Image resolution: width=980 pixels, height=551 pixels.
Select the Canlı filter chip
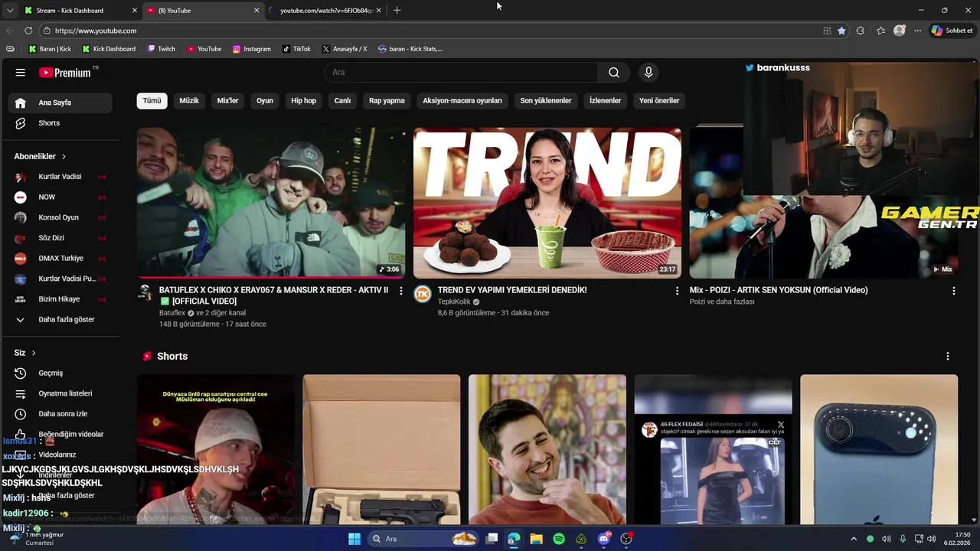point(342,100)
